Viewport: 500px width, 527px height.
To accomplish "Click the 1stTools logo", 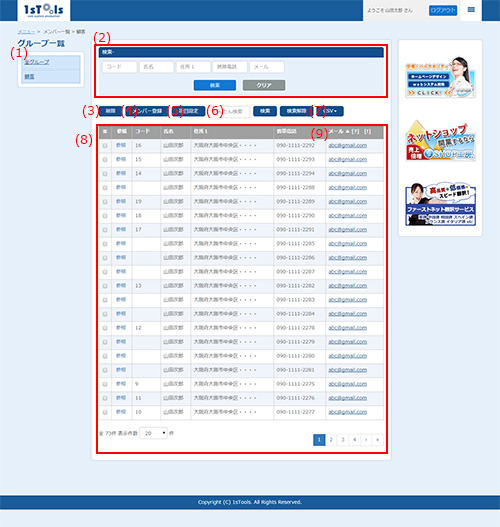I will tap(44, 10).
